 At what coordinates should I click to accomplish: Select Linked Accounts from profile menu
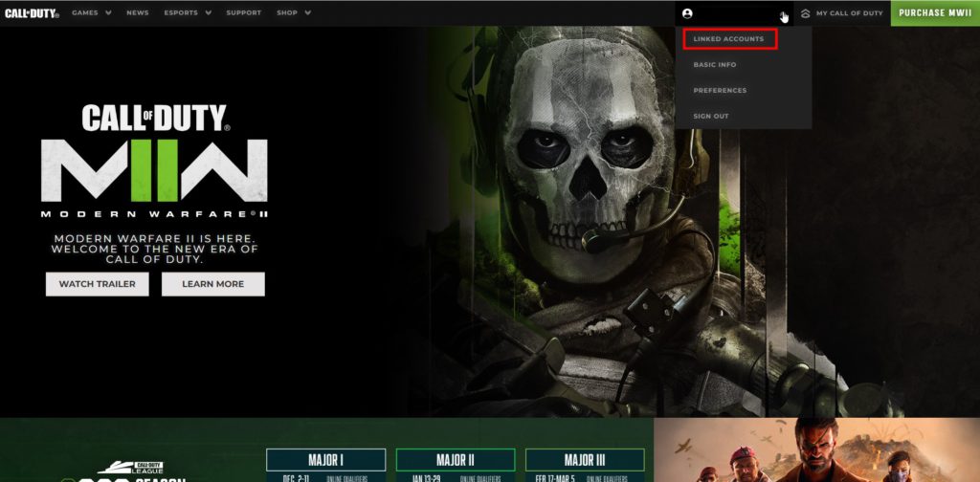tap(729, 39)
